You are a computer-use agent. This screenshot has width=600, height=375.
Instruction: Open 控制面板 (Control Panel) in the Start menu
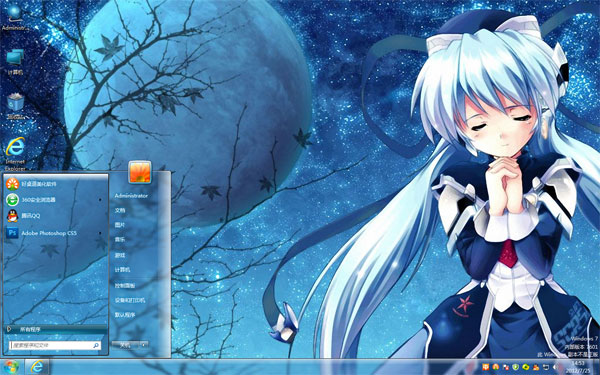pos(125,285)
